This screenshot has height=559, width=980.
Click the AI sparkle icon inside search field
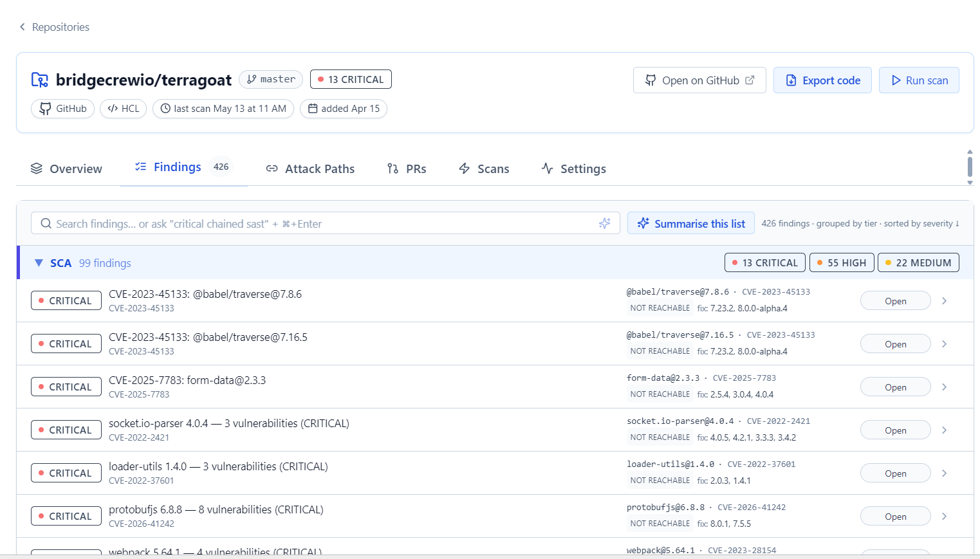[604, 223]
